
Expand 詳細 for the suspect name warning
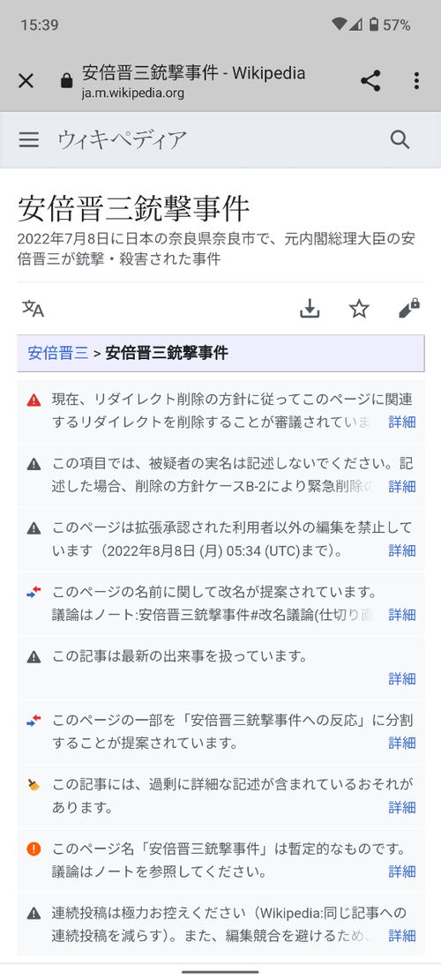[x=401, y=486]
